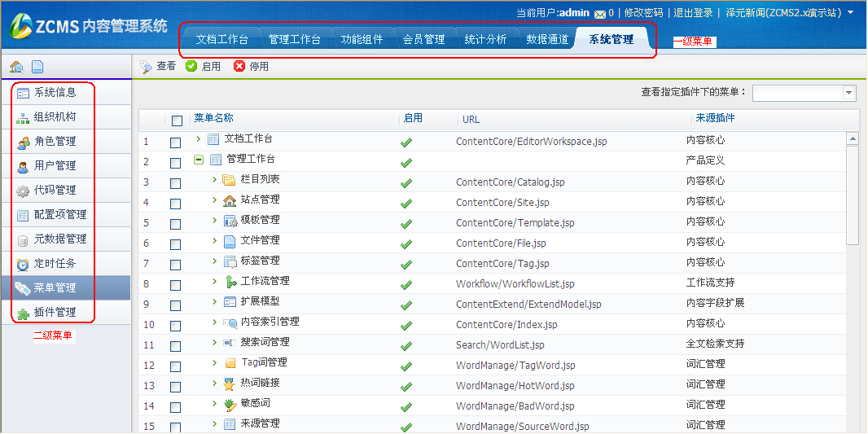Collapse the 管理工作台 tree node
Image resolution: width=868 pixels, height=434 pixels.
point(199,160)
